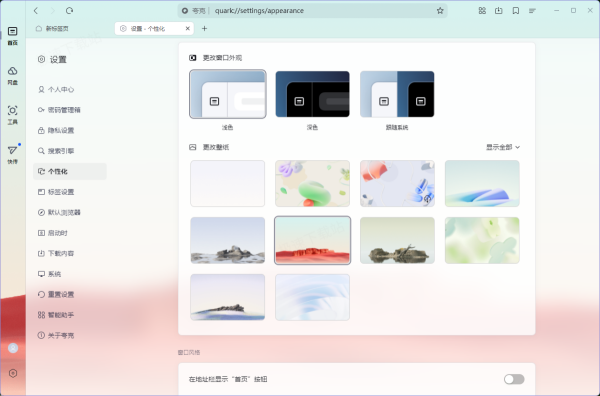Select the 设置 - 个性化 tab

click(154, 28)
